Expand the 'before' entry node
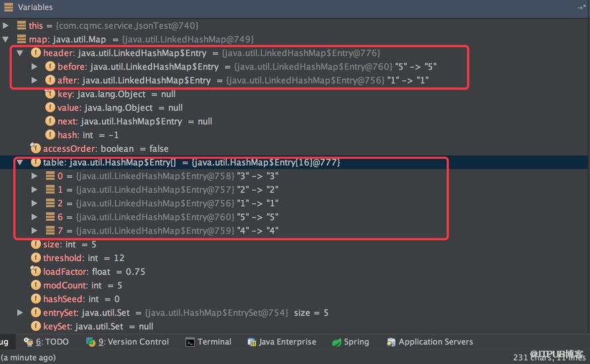The width and height of the screenshot is (590, 364). pos(34,66)
